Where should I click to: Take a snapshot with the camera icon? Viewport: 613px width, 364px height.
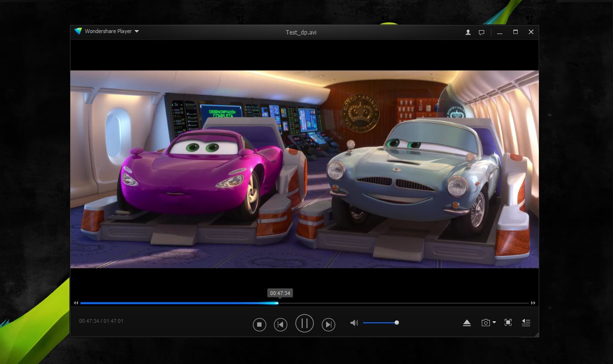click(x=486, y=323)
